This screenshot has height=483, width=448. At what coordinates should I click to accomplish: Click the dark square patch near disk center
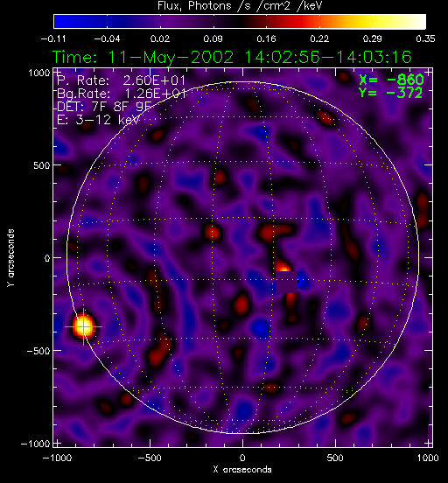pyautogui.click(x=286, y=282)
